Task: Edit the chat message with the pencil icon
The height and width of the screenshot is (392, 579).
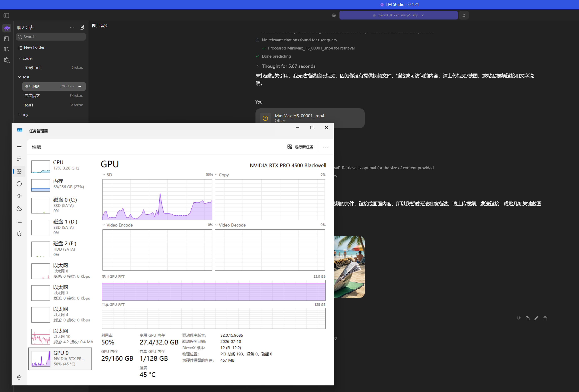Action: coord(536,318)
